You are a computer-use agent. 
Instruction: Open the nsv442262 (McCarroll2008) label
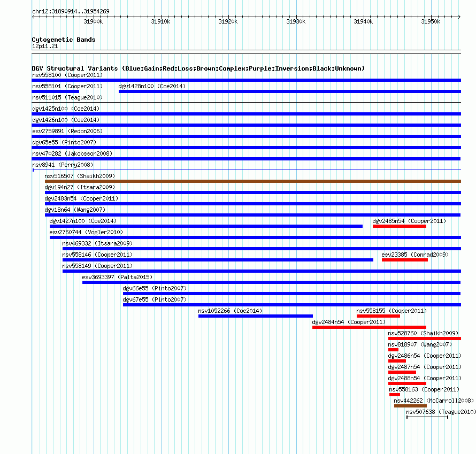(x=434, y=401)
